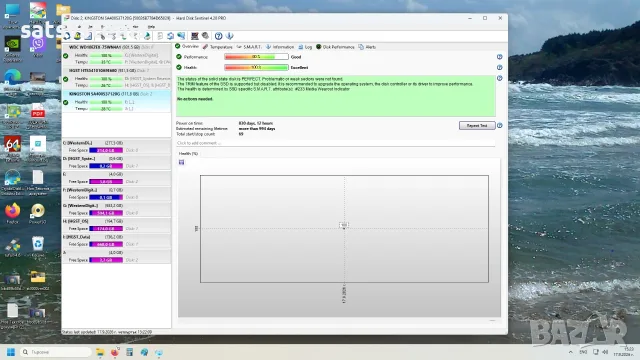Click the document report toolbar icon
640x360 pixels.
pyautogui.click(x=160, y=36)
